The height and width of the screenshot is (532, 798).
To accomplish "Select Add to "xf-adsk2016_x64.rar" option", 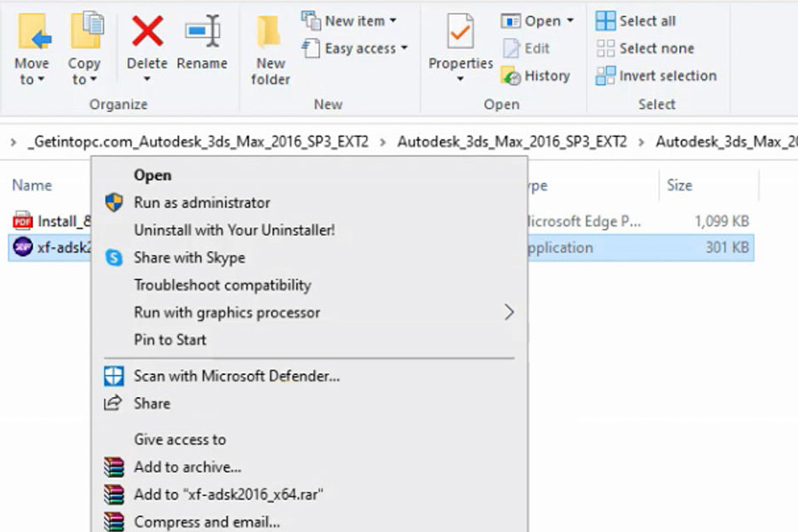I will [309, 495].
